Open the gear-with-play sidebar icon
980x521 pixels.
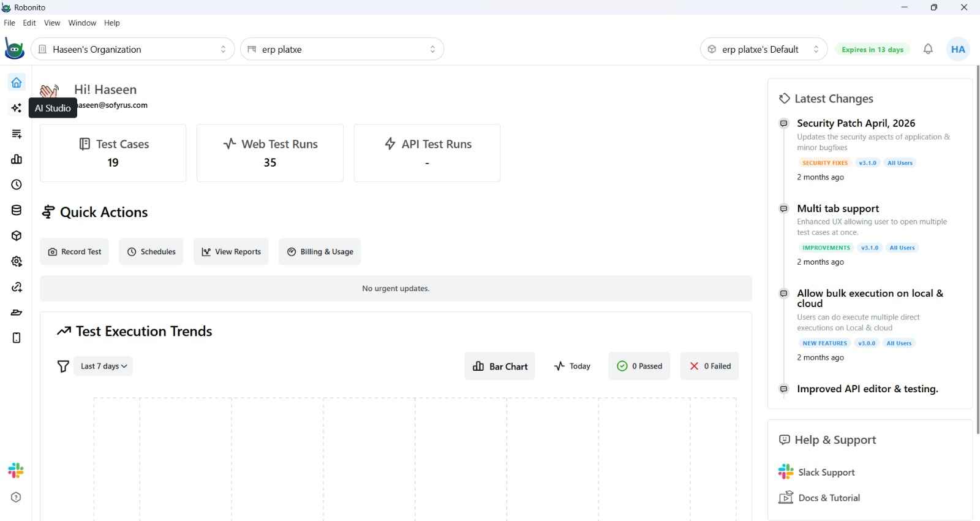point(17,262)
